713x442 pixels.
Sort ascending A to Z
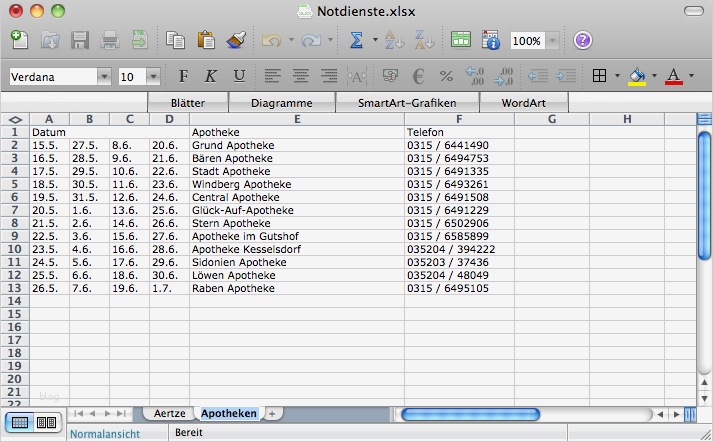tap(394, 40)
